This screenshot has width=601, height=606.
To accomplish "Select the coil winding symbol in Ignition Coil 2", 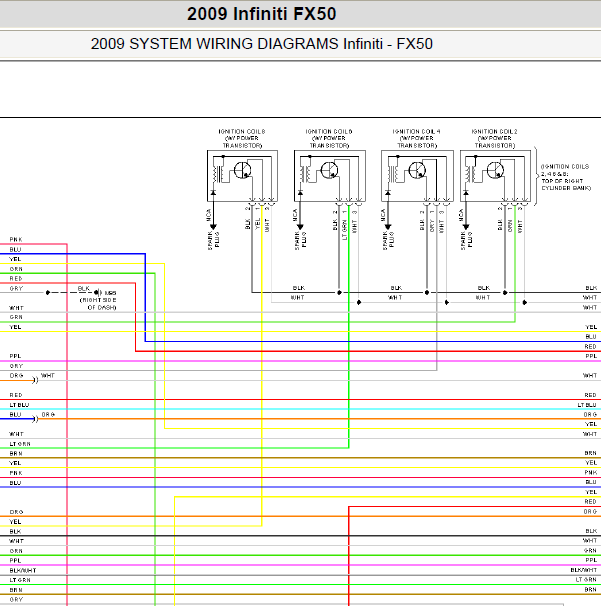I will [x=471, y=174].
